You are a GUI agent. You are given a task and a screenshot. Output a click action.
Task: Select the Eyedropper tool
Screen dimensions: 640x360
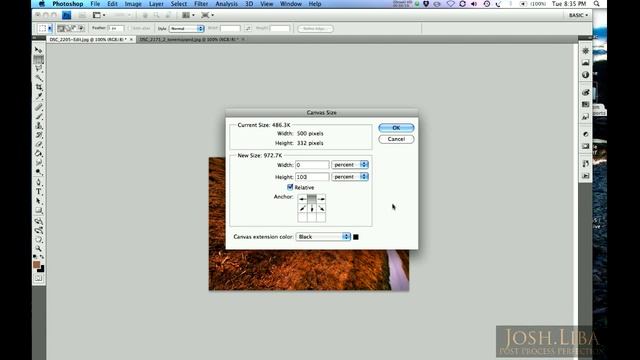(38, 96)
